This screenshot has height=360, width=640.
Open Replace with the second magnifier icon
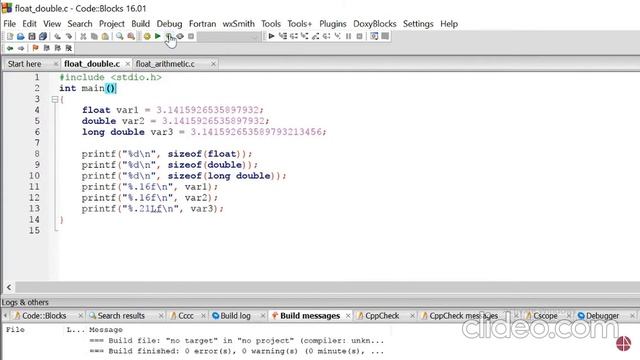click(x=131, y=36)
